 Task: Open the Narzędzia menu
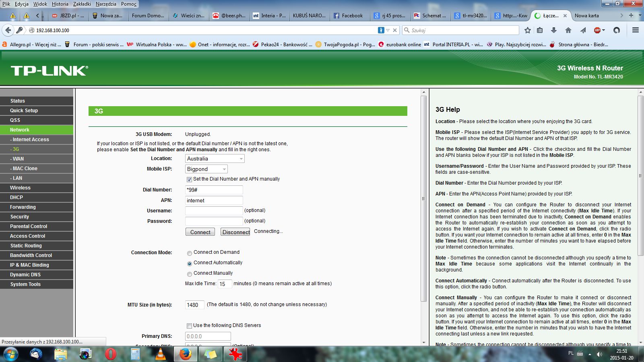pyautogui.click(x=106, y=4)
